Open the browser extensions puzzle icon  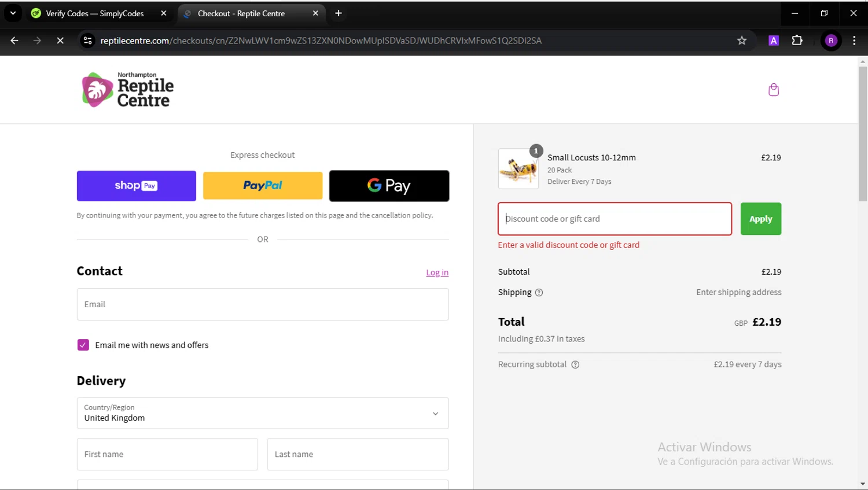[x=797, y=40]
